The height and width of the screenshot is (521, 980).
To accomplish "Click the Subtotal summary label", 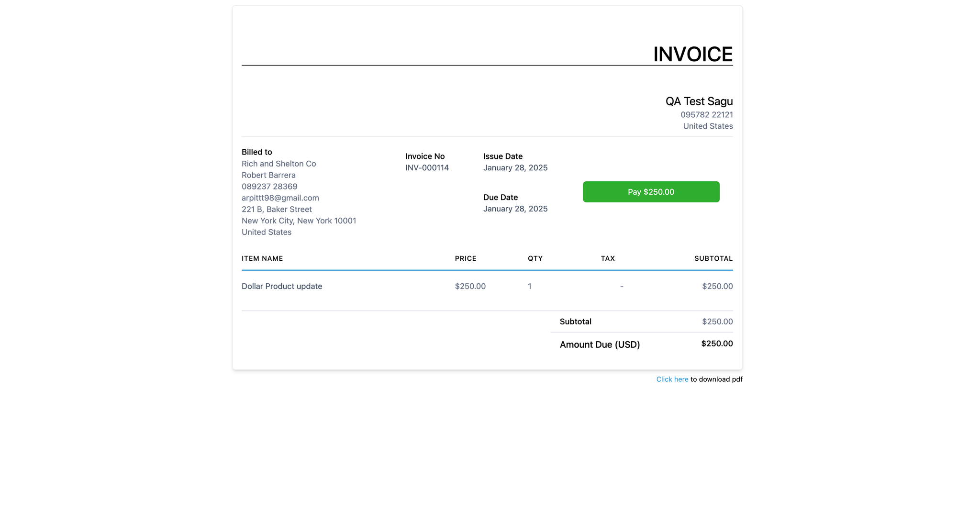I will 576,322.
